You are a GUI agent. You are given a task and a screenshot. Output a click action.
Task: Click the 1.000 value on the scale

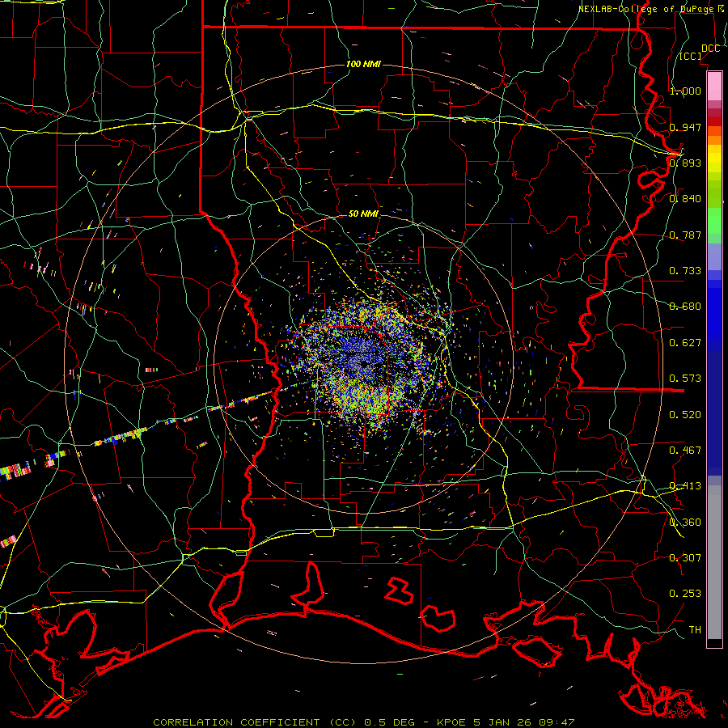(685, 91)
